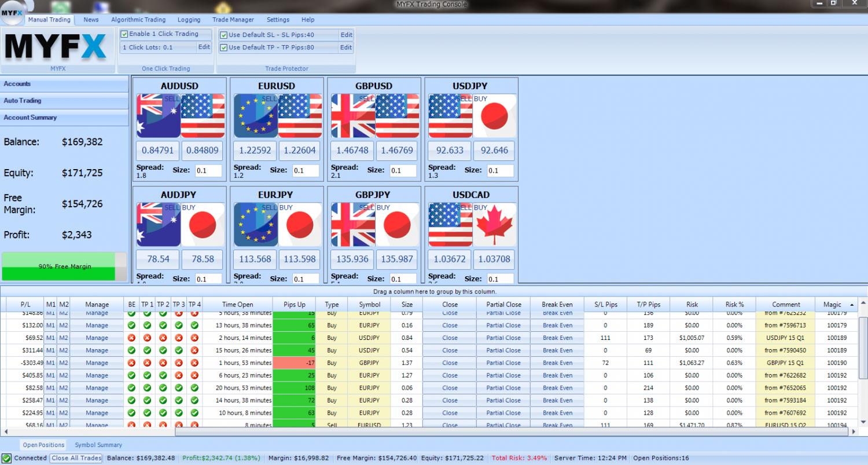Click TP 4 green check in $82.58 row
The width and height of the screenshot is (868, 465).
(x=194, y=388)
